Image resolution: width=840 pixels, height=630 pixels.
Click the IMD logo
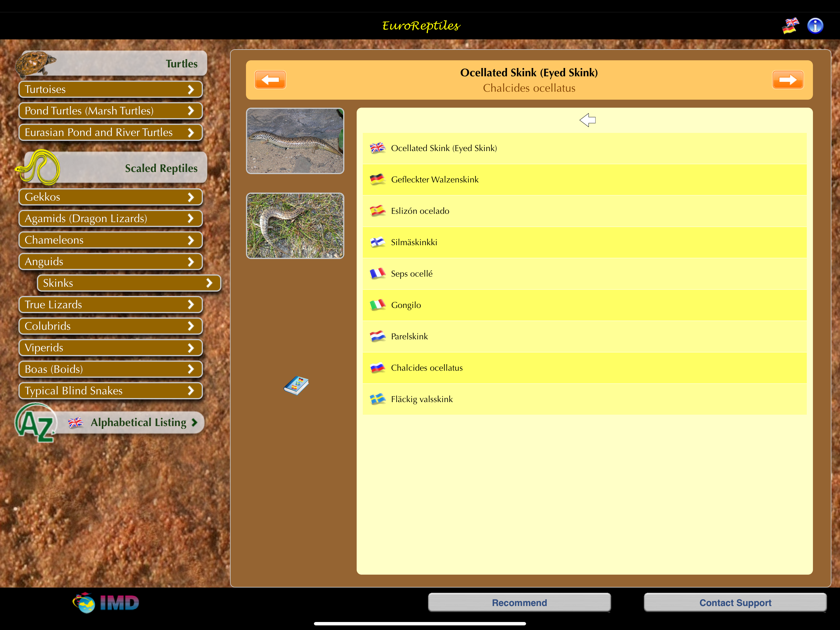pyautogui.click(x=105, y=603)
